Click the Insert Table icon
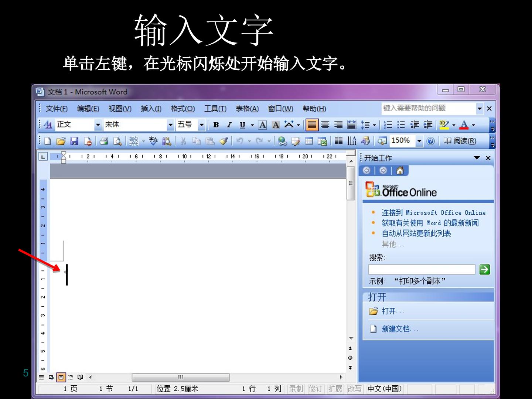This screenshot has width=532, height=399. point(309,141)
